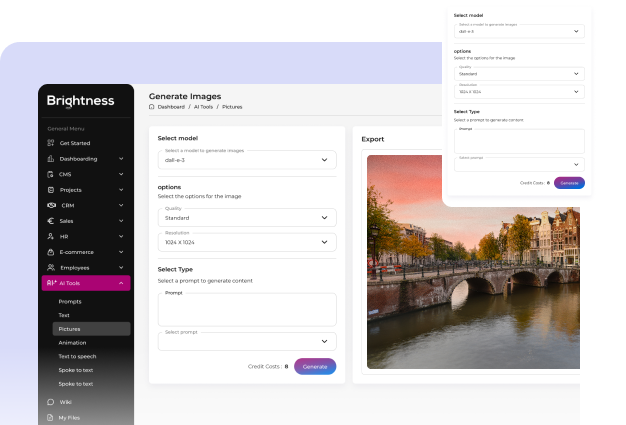Click the Projects icon in sidebar

[51, 189]
